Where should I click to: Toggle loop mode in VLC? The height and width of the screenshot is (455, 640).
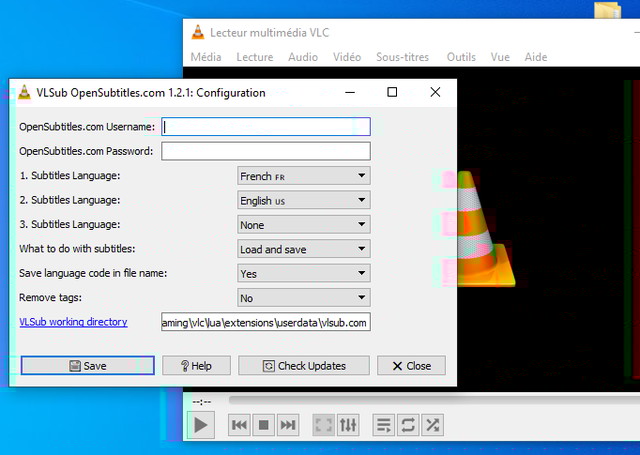408,425
